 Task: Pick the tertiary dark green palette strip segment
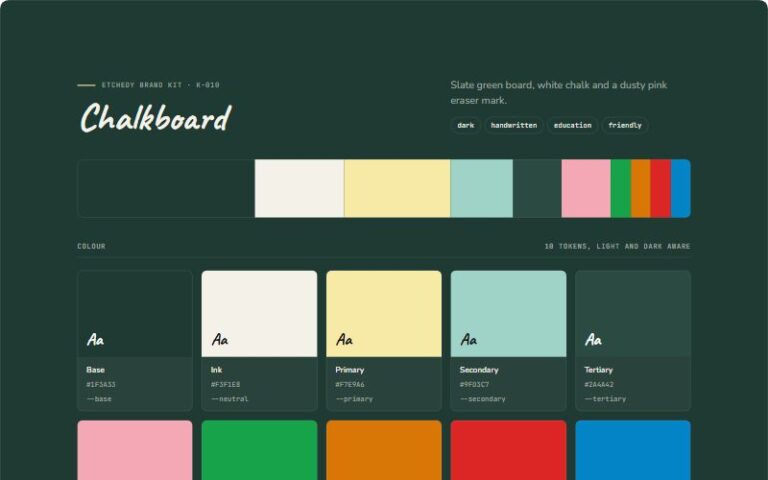537,189
